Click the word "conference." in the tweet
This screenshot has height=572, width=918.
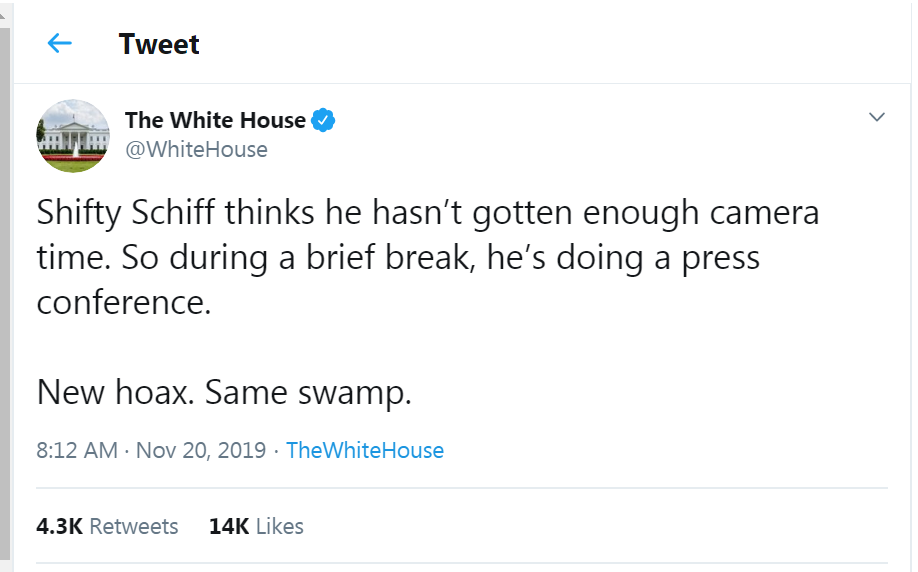pos(124,302)
